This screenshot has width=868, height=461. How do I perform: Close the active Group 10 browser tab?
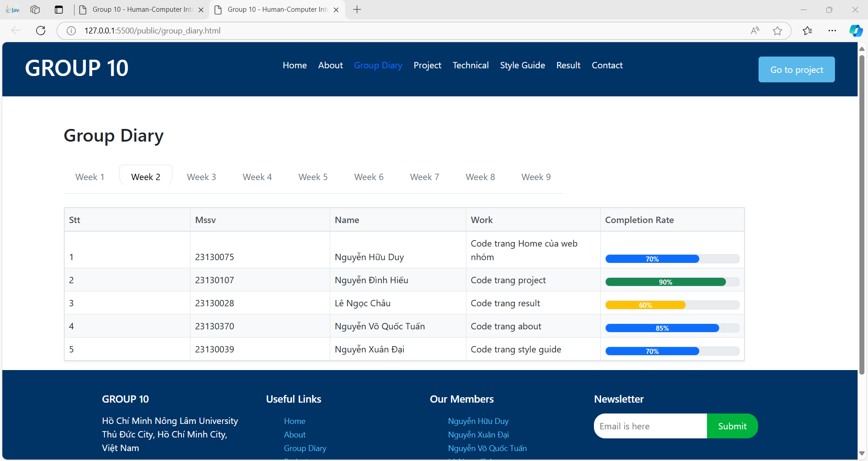point(336,10)
